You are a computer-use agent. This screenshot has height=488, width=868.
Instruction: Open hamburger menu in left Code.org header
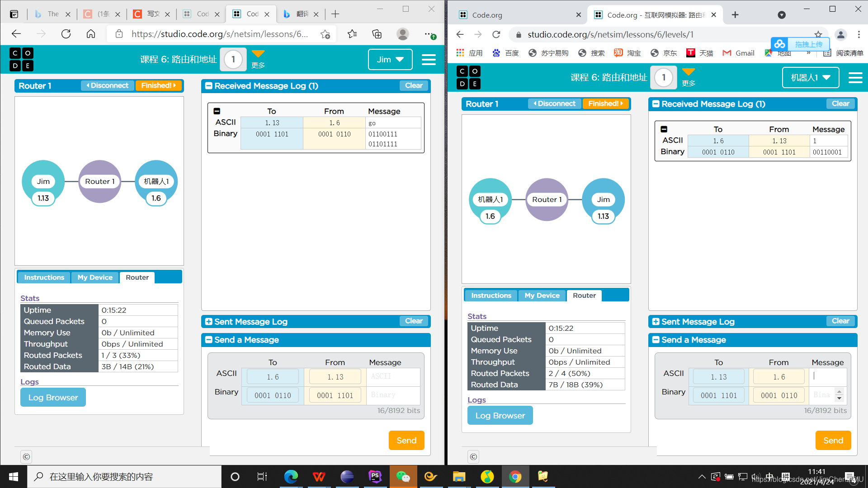click(428, 60)
